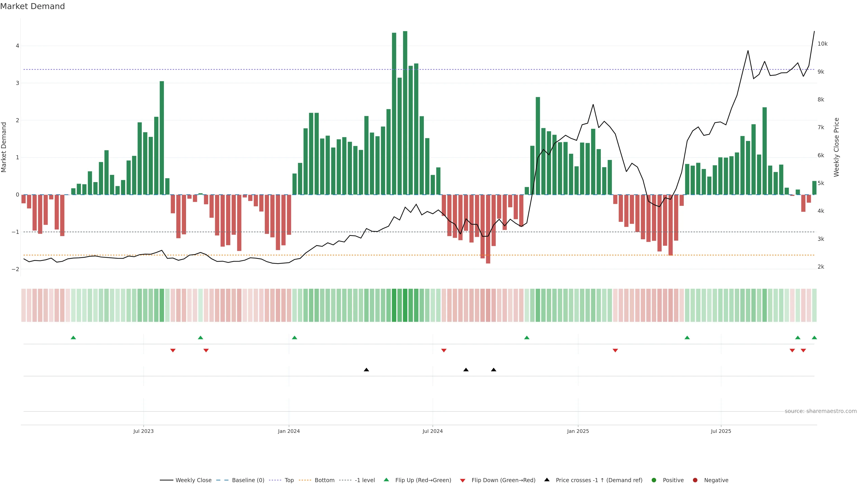This screenshot has height=488, width=868.
Task: Click the Jan 2024 x-axis label
Action: click(289, 431)
